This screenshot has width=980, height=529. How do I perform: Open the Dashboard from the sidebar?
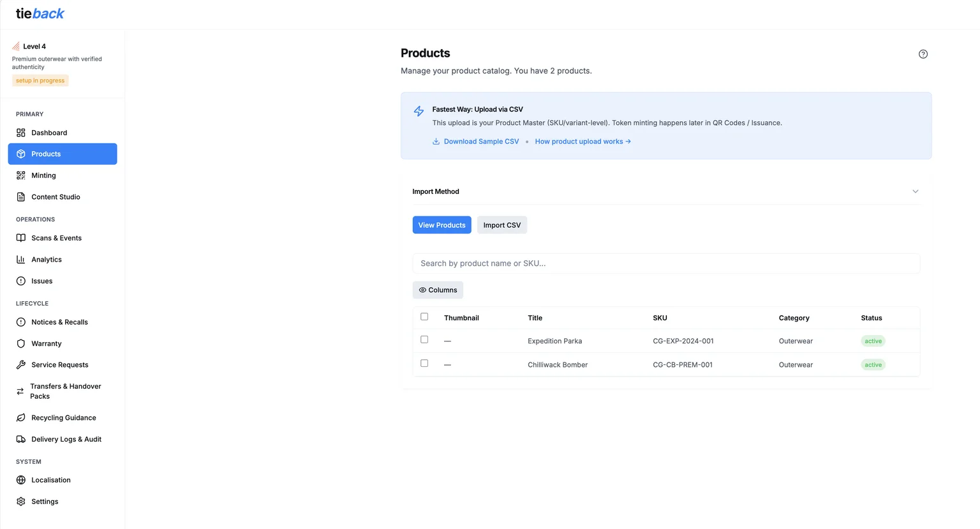pyautogui.click(x=49, y=133)
